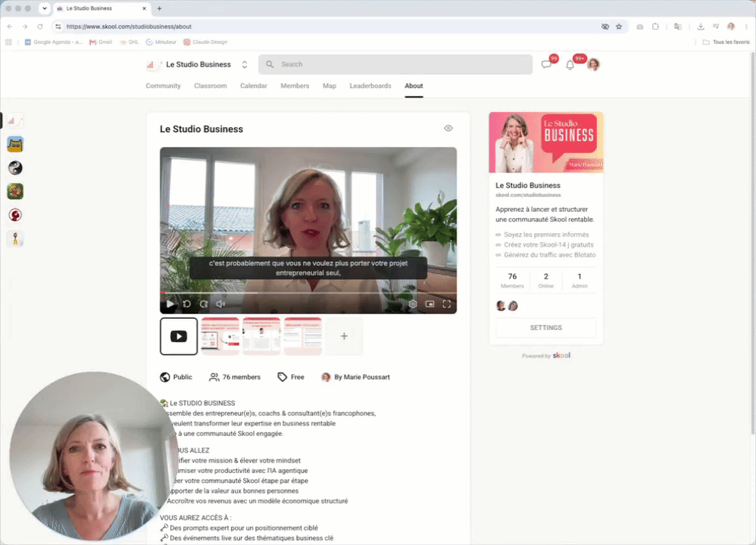Image resolution: width=756 pixels, height=545 pixels.
Task: Open the profile avatar menu in the Skool header
Action: [594, 64]
